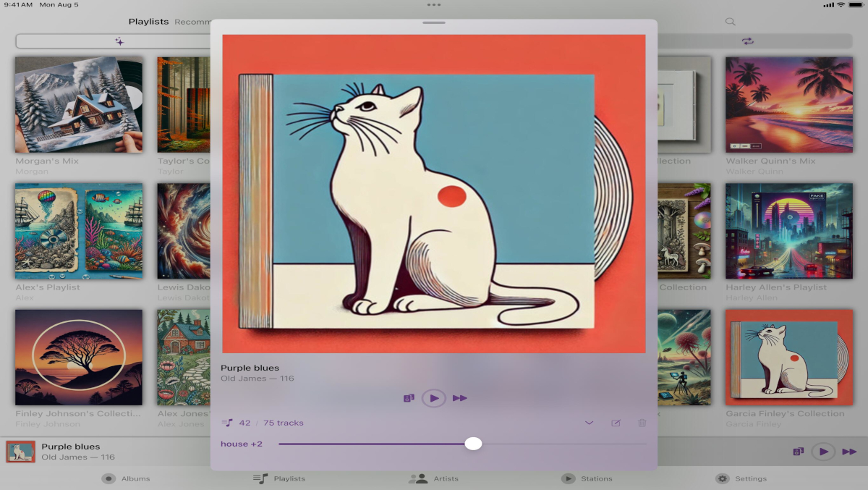Viewport: 868px width, 490px height.
Task: Skip forward using the popup fast-forward icon
Action: click(460, 398)
